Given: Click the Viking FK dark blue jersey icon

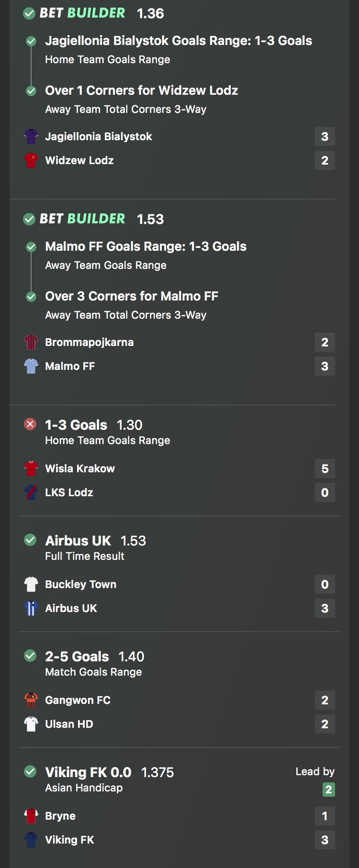Looking at the screenshot, I should coord(31,840).
